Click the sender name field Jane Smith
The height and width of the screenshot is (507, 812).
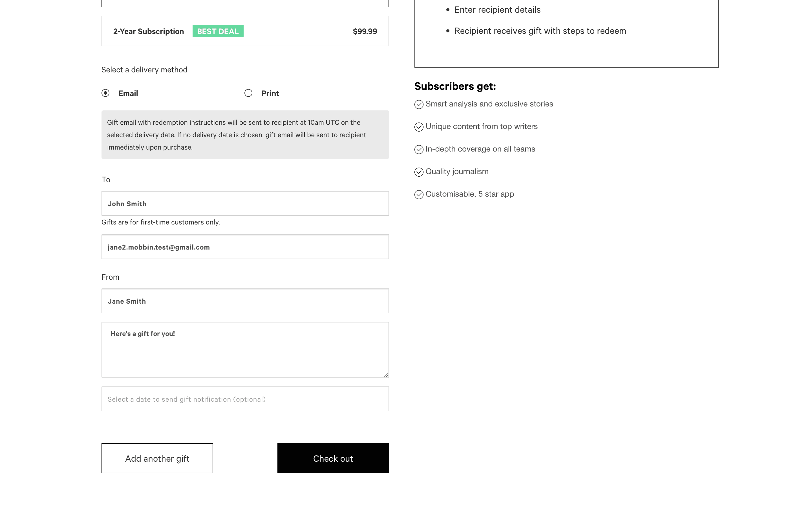click(245, 301)
